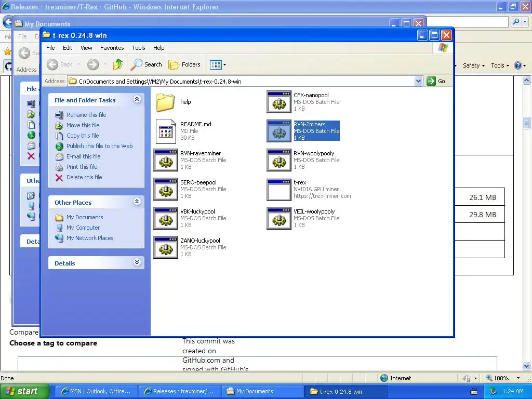
Task: Select the RVN-woolypooly batch file icon
Action: click(279, 160)
